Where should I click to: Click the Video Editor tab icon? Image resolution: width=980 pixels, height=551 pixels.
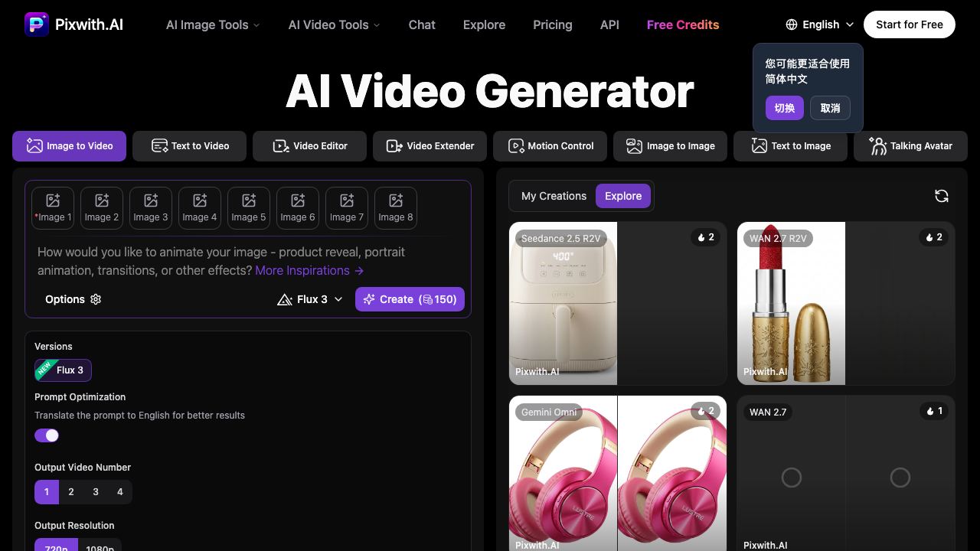pos(281,145)
